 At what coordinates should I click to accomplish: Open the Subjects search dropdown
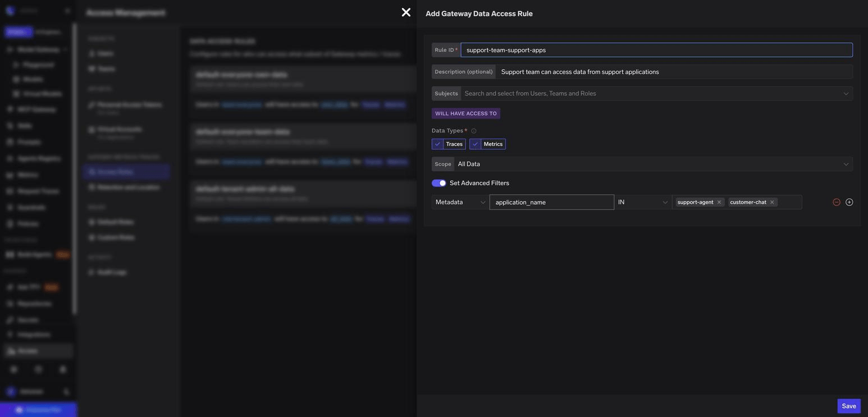click(x=656, y=94)
